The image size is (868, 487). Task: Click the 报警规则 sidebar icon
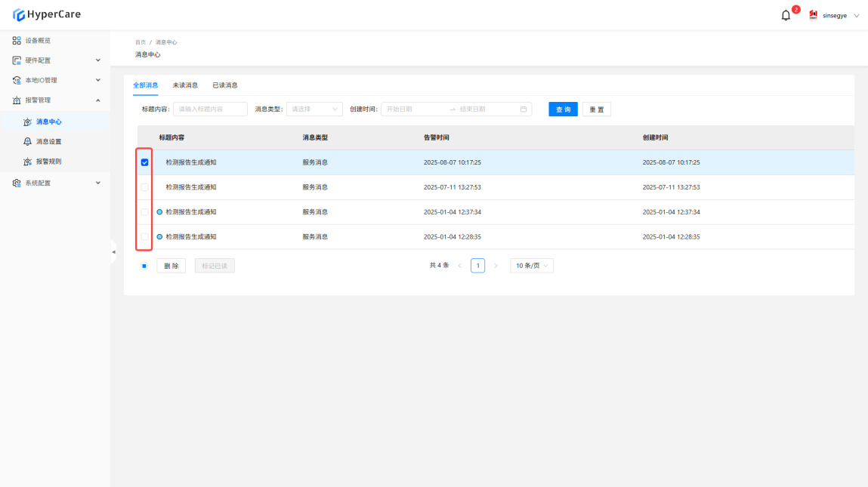[x=28, y=162]
